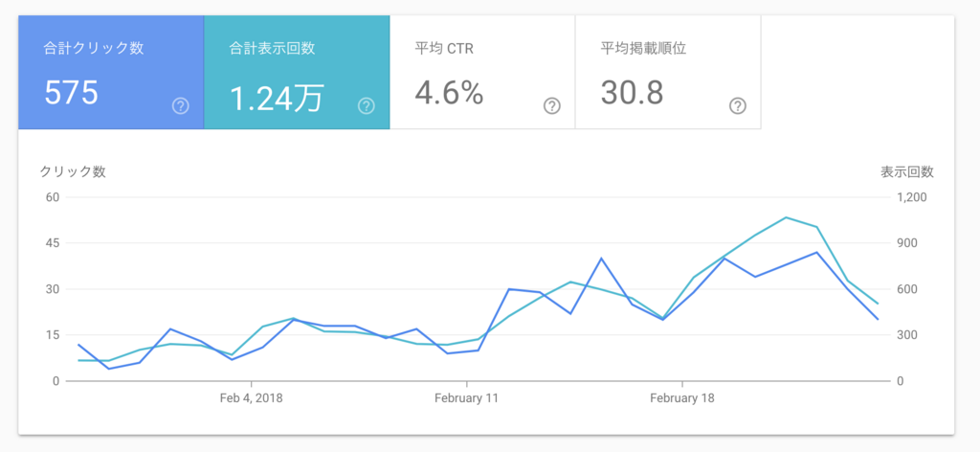Click the clicks line peak at 42

(x=816, y=253)
